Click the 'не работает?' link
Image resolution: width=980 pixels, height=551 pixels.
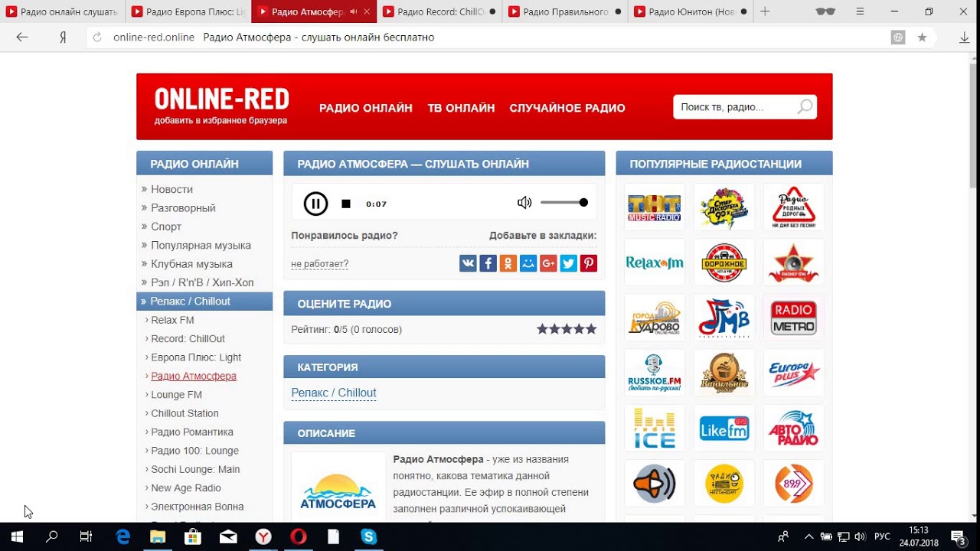[319, 264]
